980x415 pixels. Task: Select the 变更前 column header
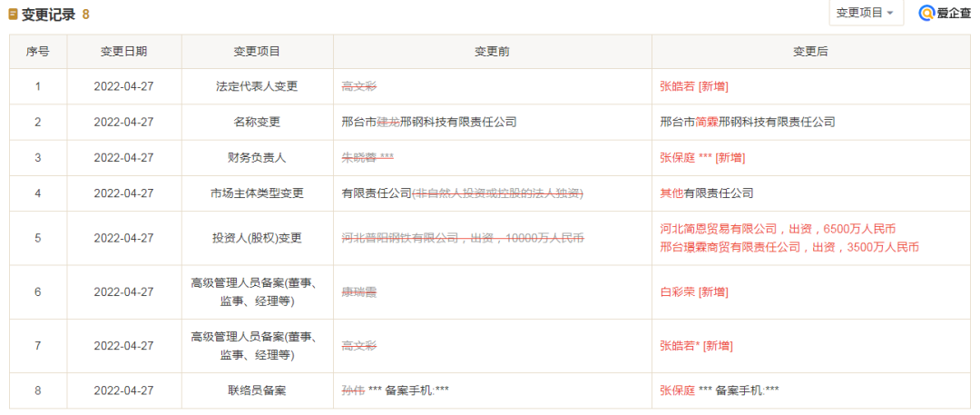pos(492,52)
